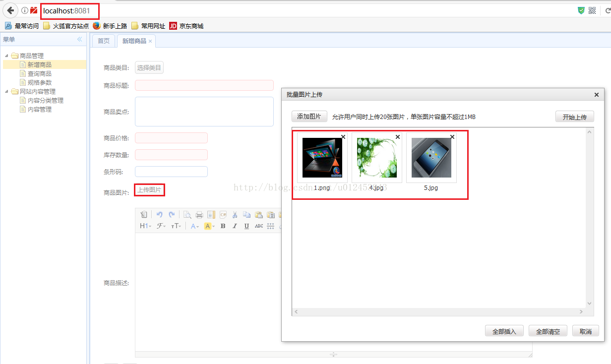The width and height of the screenshot is (611, 364).
Task: Click the 商品价格 input field
Action: (171, 138)
